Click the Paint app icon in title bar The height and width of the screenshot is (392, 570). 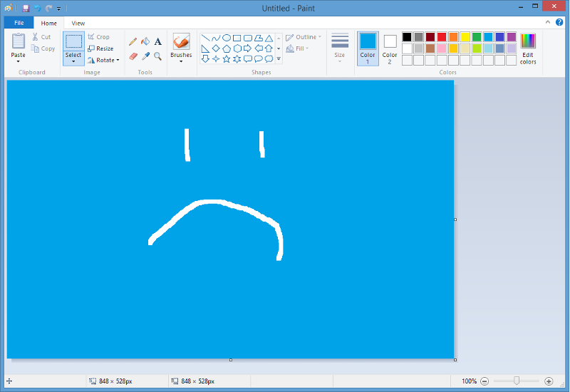[x=9, y=8]
